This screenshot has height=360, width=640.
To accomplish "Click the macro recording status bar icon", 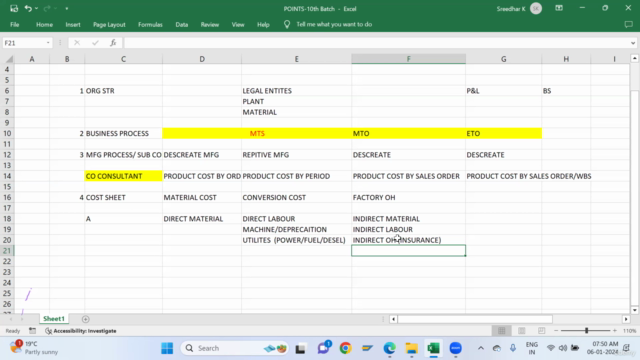I will [33, 331].
